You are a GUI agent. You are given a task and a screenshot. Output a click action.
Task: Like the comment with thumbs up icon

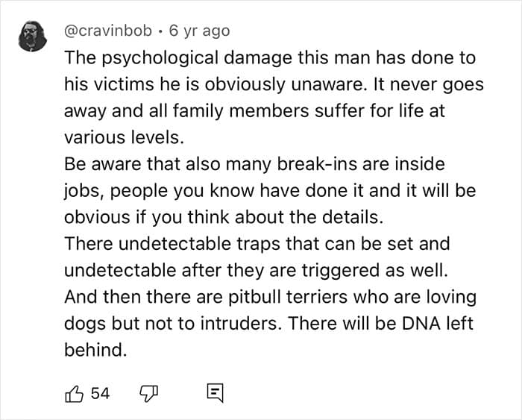coord(75,393)
